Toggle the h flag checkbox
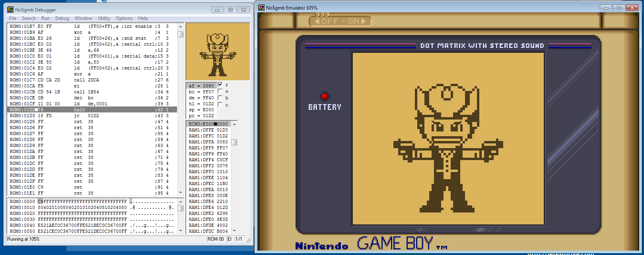 point(220,98)
